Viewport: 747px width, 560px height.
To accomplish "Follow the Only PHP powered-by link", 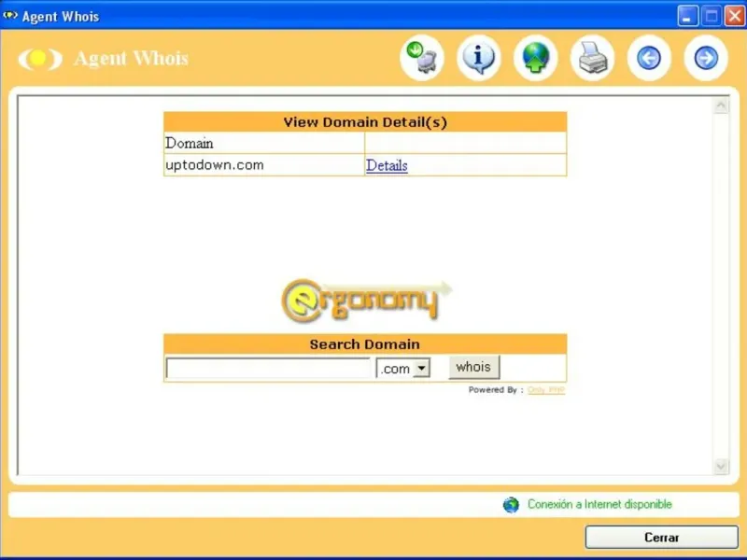I will (x=546, y=390).
